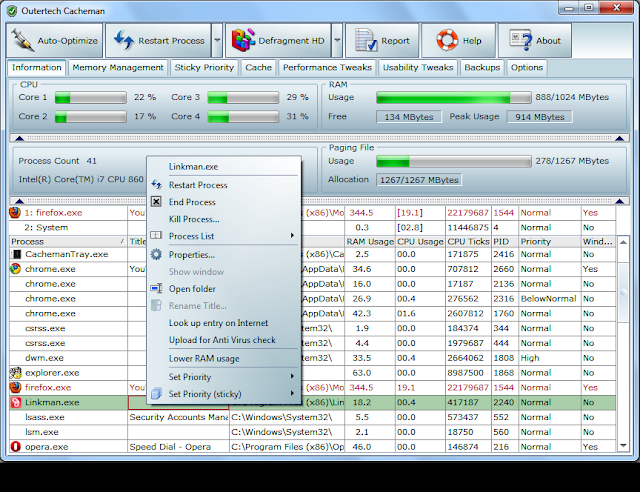Click the explorer.exe process icon

coord(16,372)
